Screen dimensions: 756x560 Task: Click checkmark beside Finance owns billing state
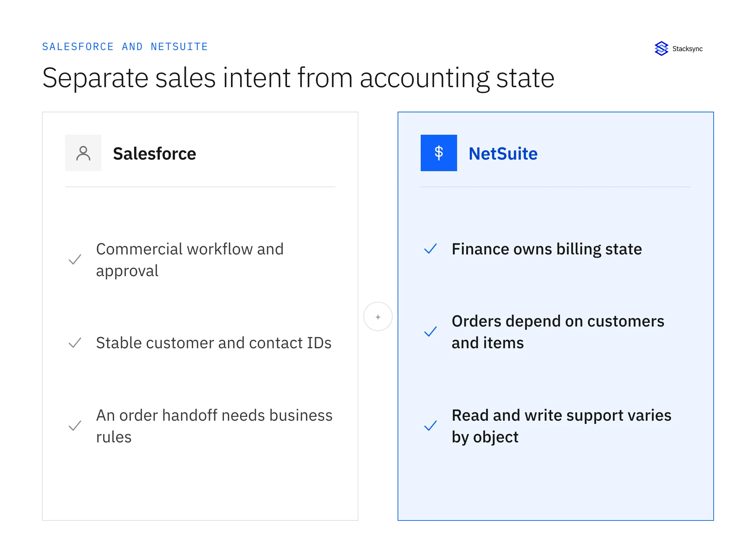pos(430,249)
